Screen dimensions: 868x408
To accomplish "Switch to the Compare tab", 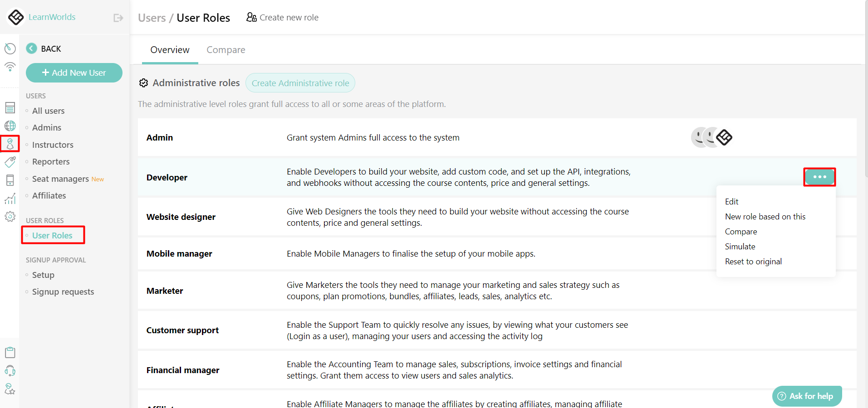I will point(226,50).
